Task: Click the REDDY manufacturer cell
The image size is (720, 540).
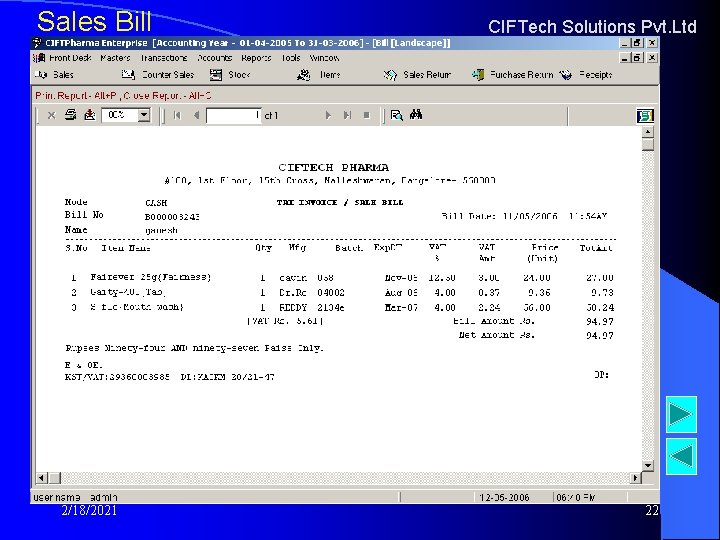Action: tap(293, 308)
